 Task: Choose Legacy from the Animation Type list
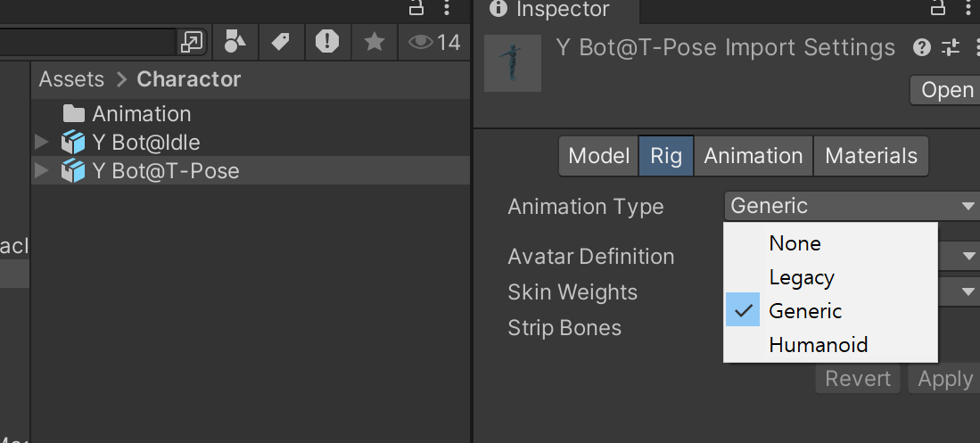[802, 277]
